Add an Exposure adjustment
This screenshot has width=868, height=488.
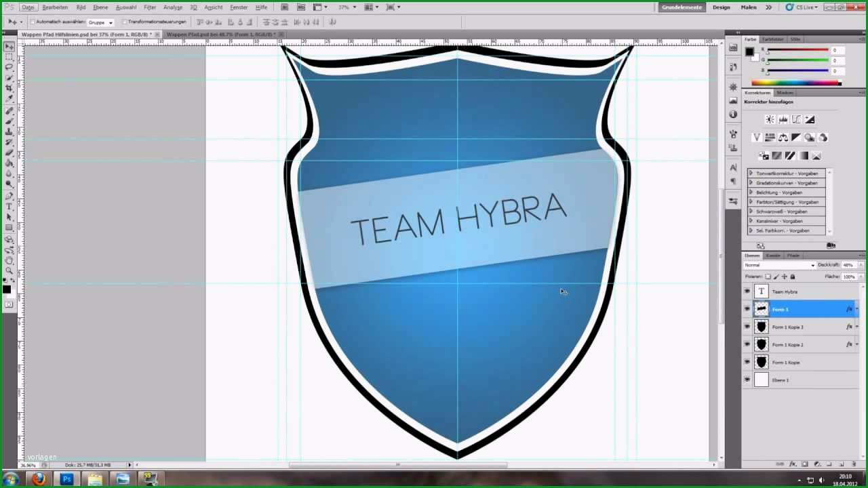809,119
